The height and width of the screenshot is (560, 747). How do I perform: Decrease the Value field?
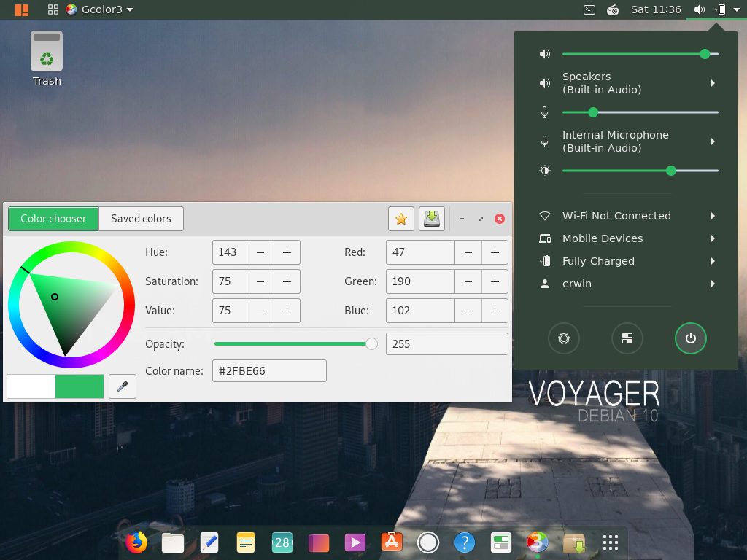[x=260, y=311]
